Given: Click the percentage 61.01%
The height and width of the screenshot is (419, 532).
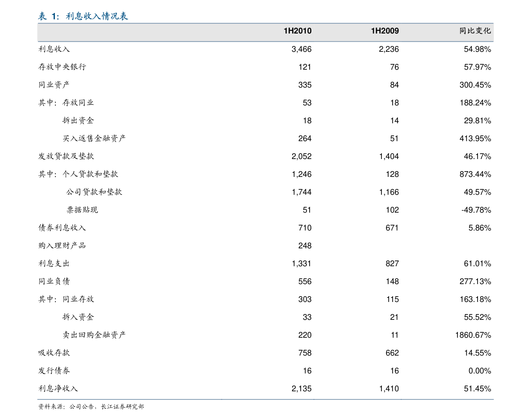Looking at the screenshot, I should pyautogui.click(x=478, y=264).
